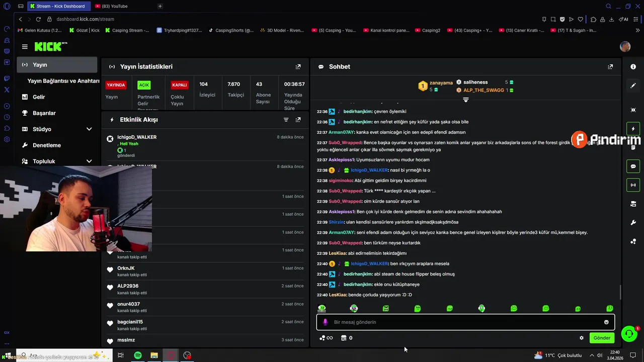The height and width of the screenshot is (362, 644).
Task: Click the chat scrollbar thumb
Action: pyautogui.click(x=620, y=292)
